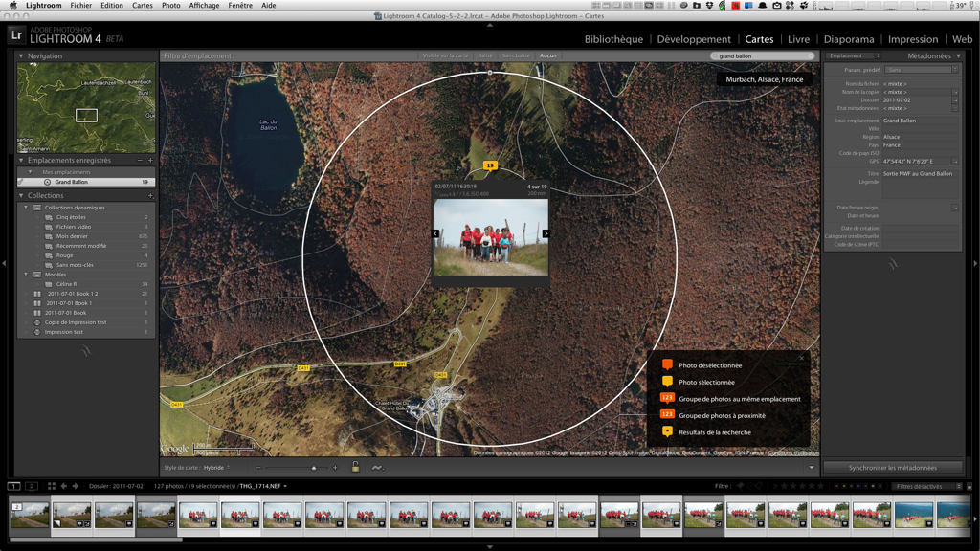Toggle the green color label filter
Viewport: 980px width, 551px height.
coord(851,486)
